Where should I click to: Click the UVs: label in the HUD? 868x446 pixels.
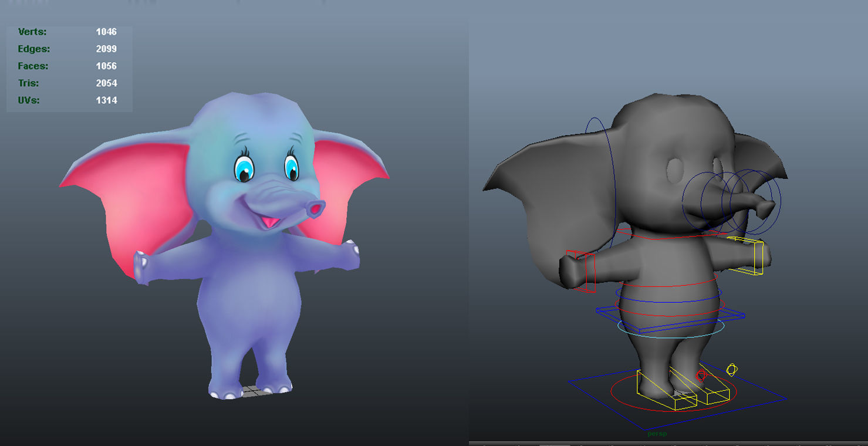coord(29,100)
